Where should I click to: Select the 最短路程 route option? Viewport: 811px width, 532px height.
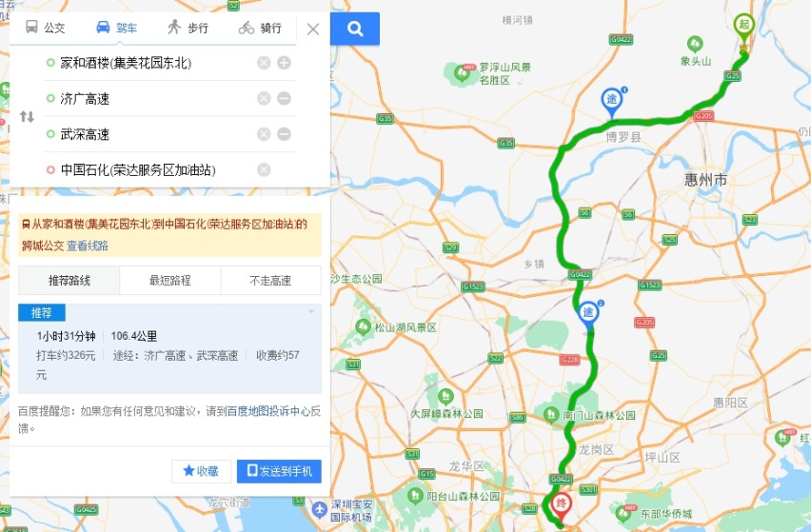pyautogui.click(x=170, y=281)
